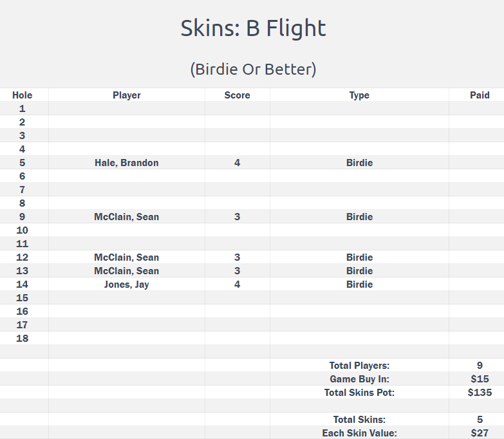Click the Score column header
This screenshot has height=439, width=504.
[x=238, y=95]
